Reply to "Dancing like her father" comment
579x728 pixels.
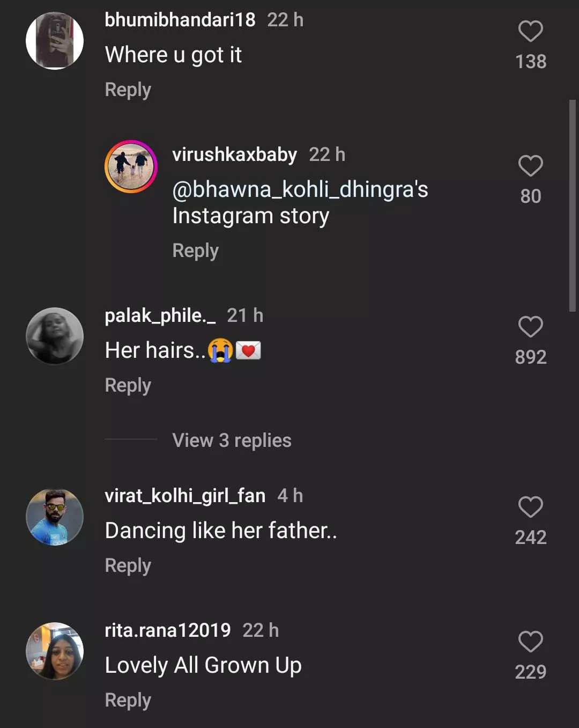coord(128,565)
